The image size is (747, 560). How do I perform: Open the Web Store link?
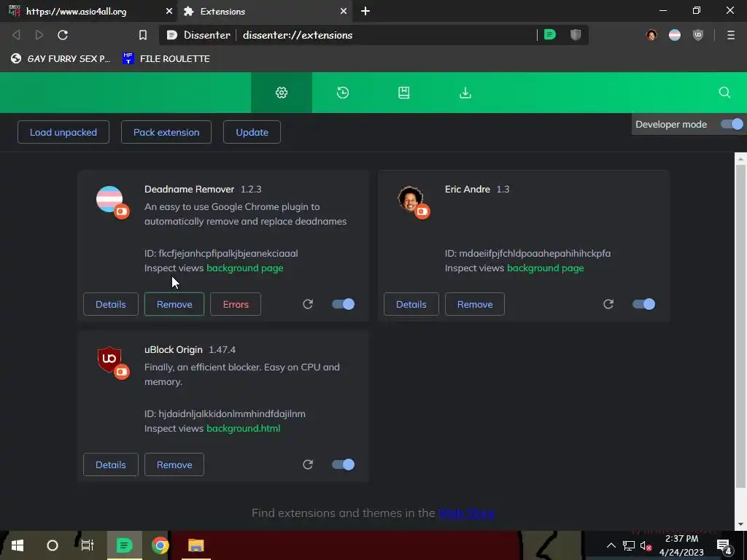click(x=466, y=513)
